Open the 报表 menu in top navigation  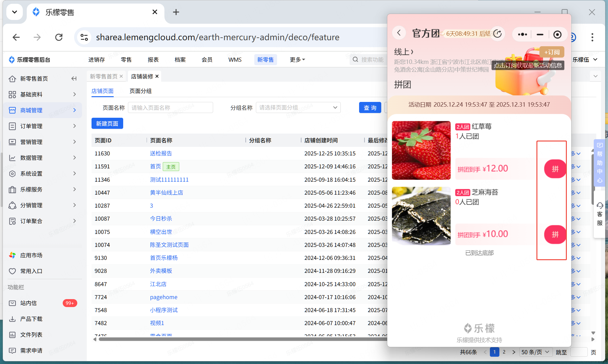(x=153, y=60)
